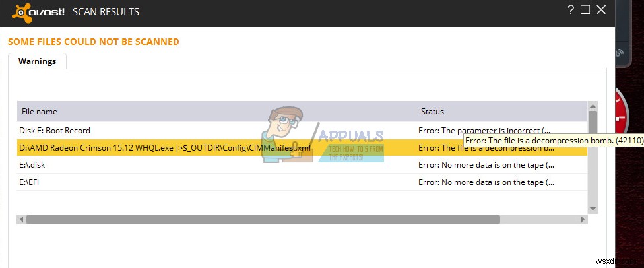Sort by File name column header
This screenshot has height=268, width=644.
[x=40, y=112]
